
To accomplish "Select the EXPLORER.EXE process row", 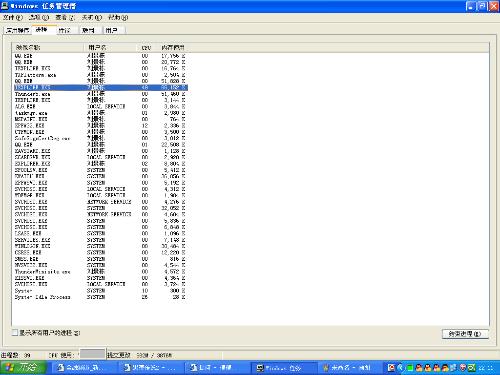I will pyautogui.click(x=101, y=164).
